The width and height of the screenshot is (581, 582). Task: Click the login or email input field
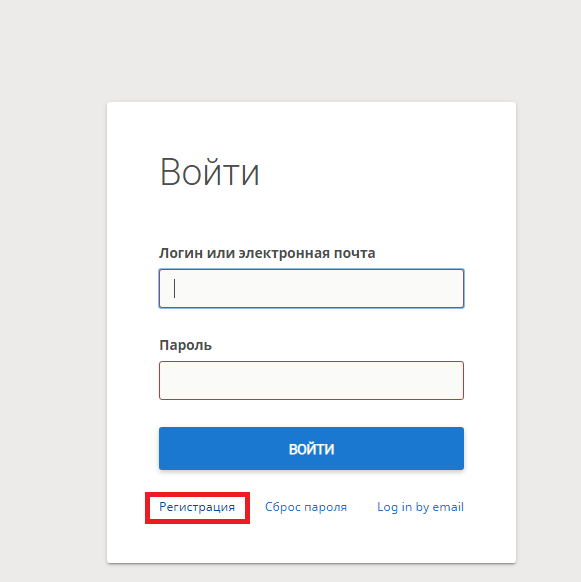[x=311, y=288]
